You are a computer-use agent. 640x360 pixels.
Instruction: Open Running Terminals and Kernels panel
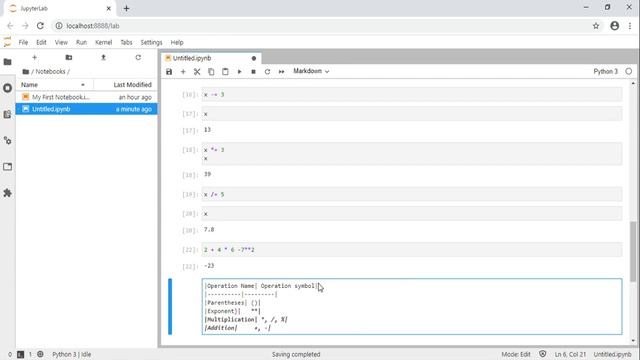[x=7, y=88]
